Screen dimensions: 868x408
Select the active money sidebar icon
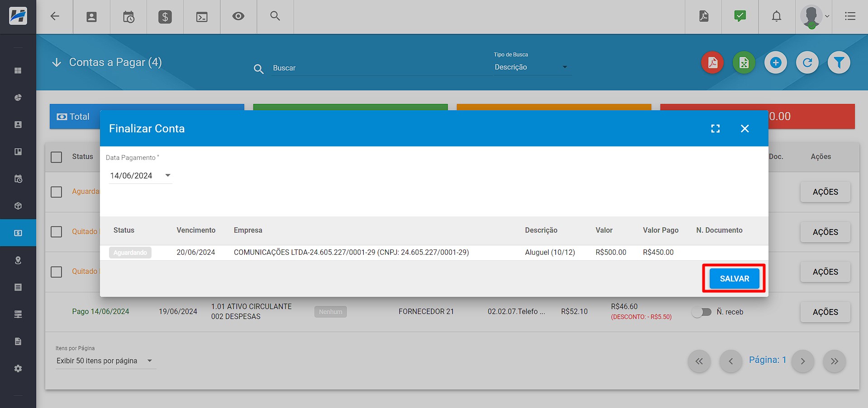coord(18,233)
